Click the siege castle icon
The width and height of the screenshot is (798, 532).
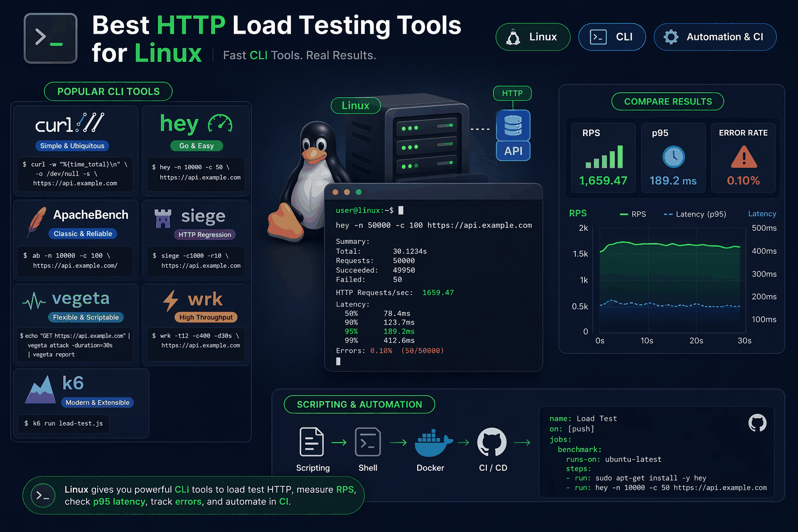(163, 218)
